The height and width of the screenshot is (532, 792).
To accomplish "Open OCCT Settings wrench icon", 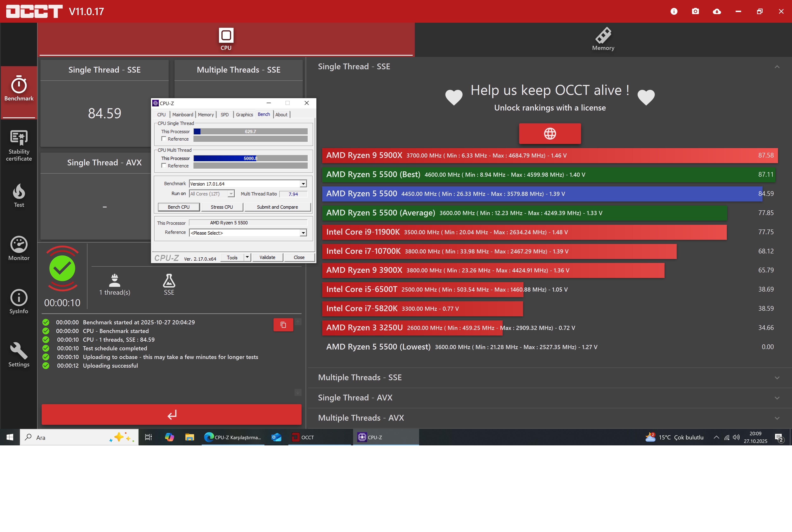I will (x=19, y=354).
